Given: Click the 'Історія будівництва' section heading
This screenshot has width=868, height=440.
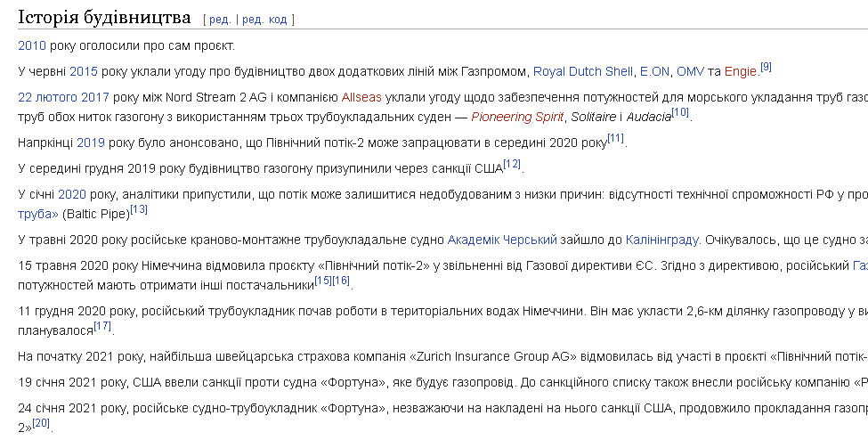Looking at the screenshot, I should click(105, 17).
